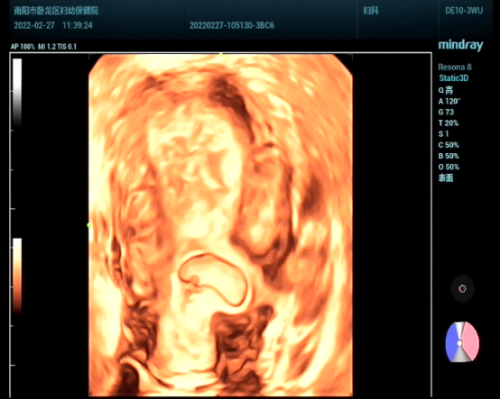Click the DE10-3WU probe label
The image size is (500, 399).
coord(464,11)
